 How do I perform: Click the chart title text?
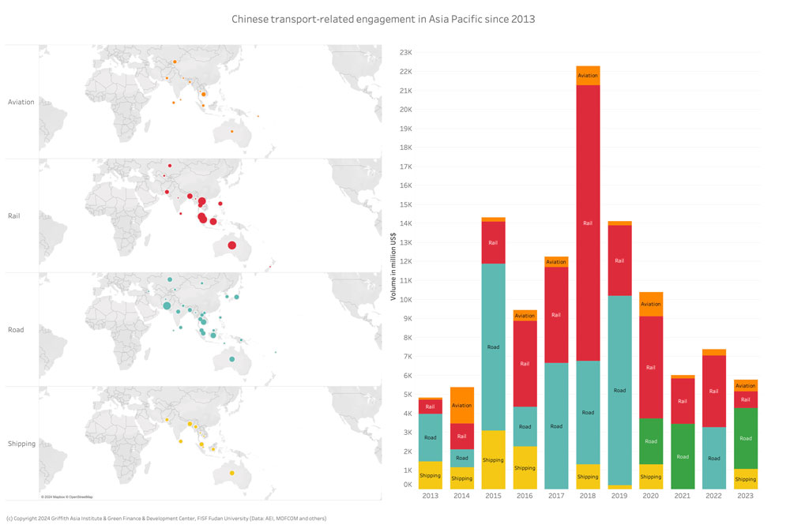pyautogui.click(x=383, y=18)
